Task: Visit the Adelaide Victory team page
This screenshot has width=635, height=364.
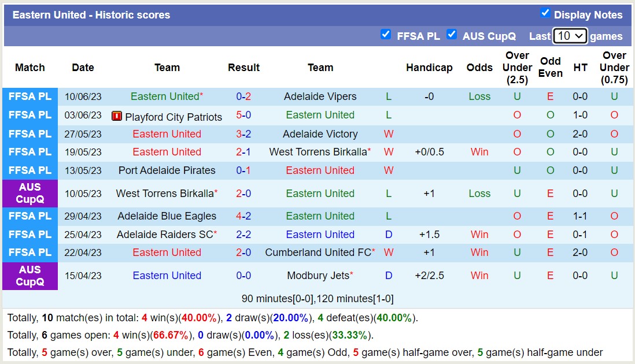Action: pos(320,133)
